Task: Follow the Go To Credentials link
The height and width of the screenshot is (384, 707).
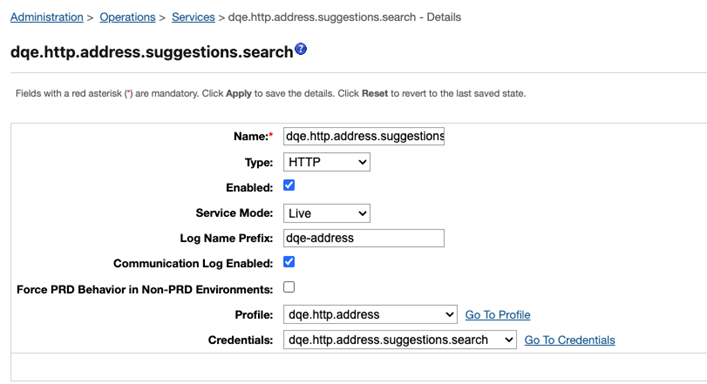Action: point(569,340)
